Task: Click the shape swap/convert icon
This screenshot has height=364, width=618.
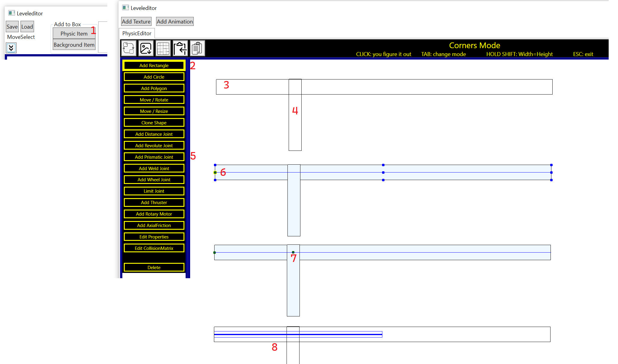Action: click(129, 48)
